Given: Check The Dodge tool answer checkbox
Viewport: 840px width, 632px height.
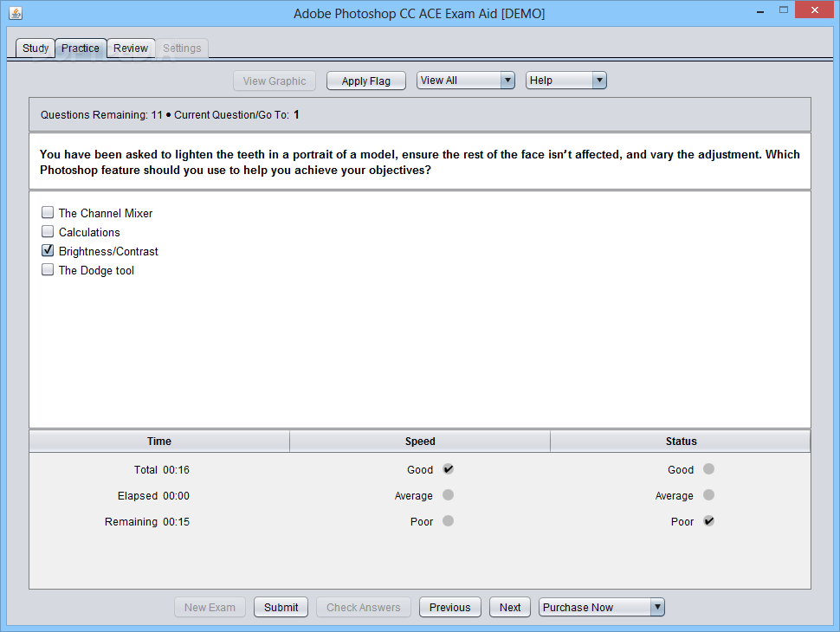Looking at the screenshot, I should tap(48, 269).
